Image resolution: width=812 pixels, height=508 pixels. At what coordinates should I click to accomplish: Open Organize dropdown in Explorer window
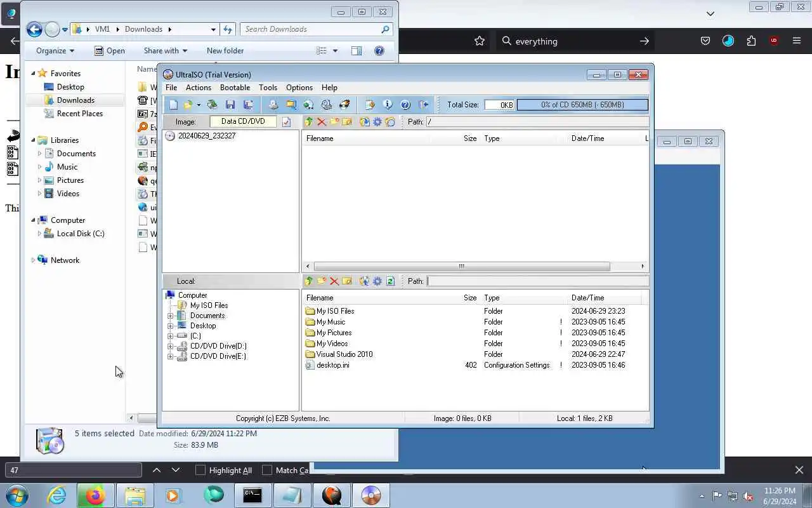[55, 51]
